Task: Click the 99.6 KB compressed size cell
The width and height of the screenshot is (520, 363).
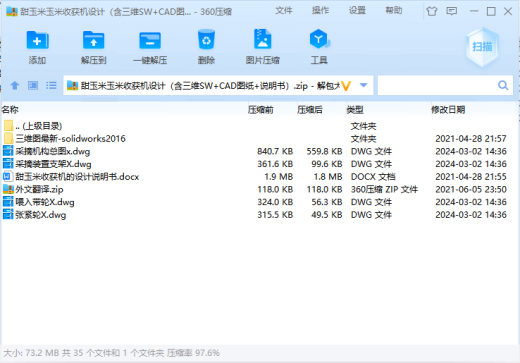Action: (327, 164)
